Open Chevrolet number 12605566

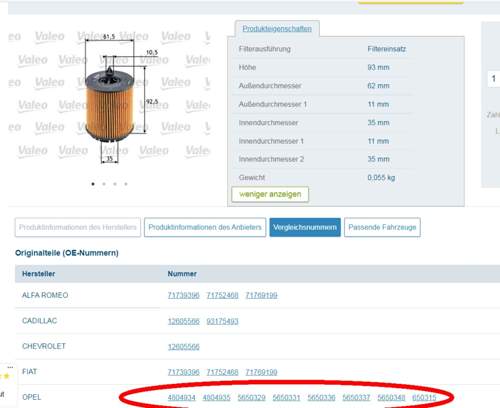coord(183,347)
